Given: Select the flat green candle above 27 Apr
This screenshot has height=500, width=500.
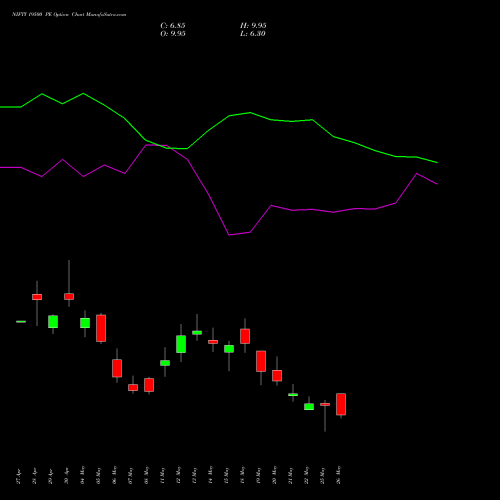Looking at the screenshot, I should tap(21, 322).
